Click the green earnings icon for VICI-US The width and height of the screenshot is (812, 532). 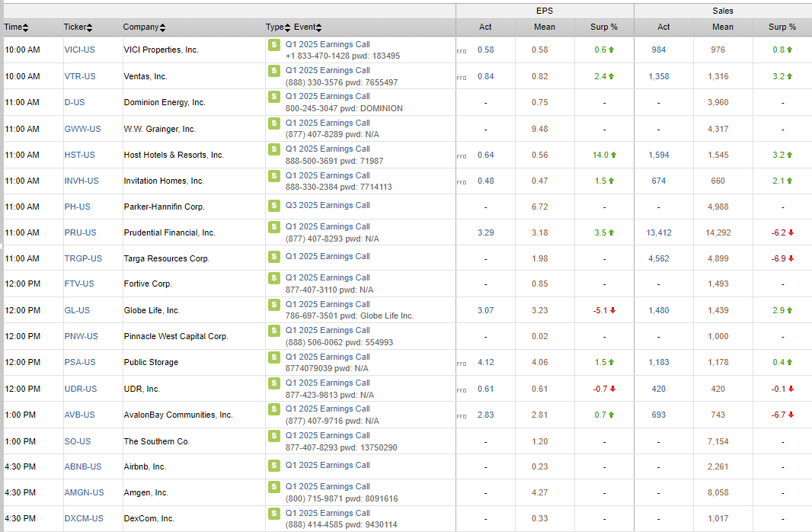coord(274,44)
